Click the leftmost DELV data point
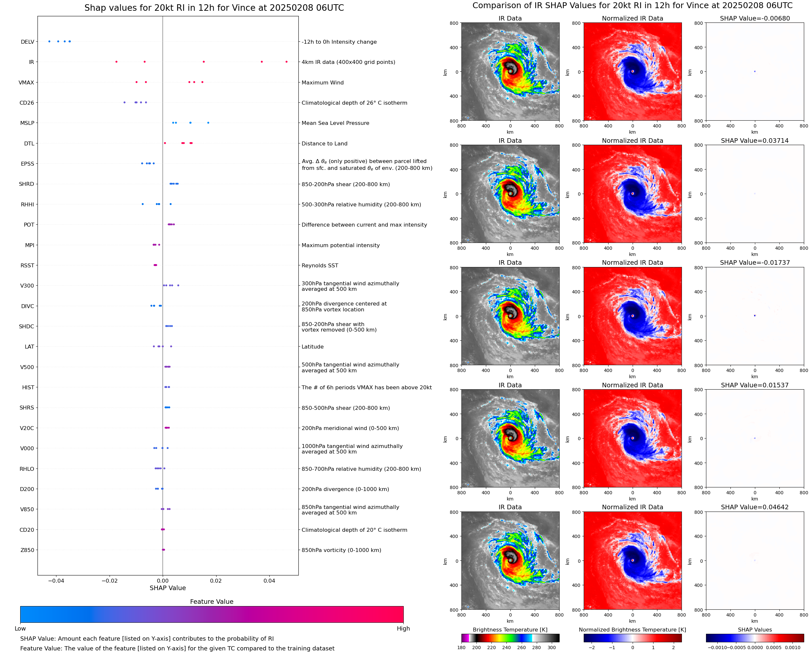Viewport: 812px width, 655px height. (x=50, y=41)
